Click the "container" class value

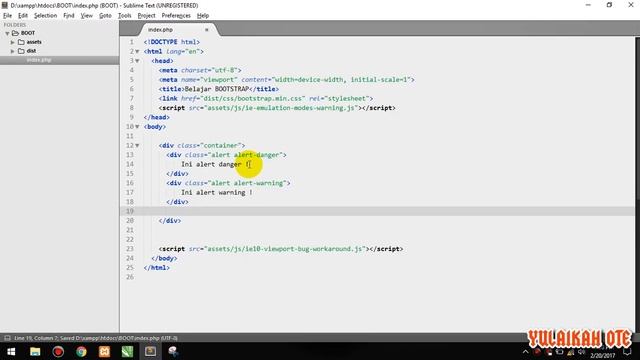click(x=221, y=145)
